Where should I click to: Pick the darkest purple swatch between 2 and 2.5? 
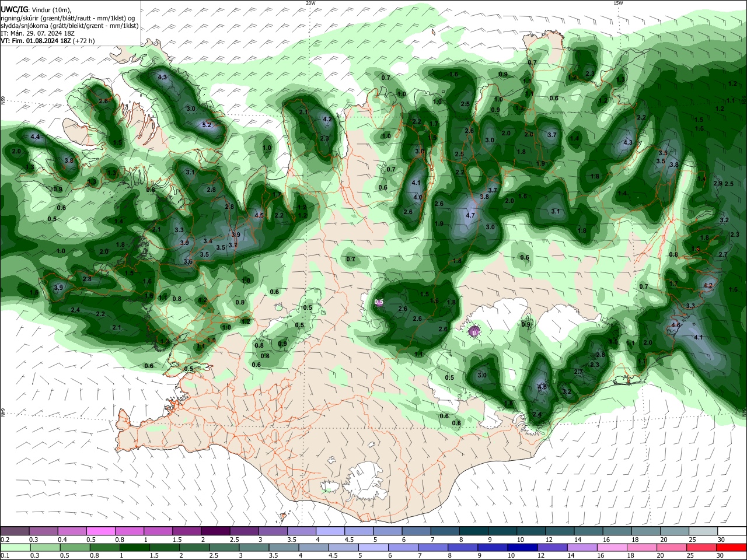tap(215, 531)
